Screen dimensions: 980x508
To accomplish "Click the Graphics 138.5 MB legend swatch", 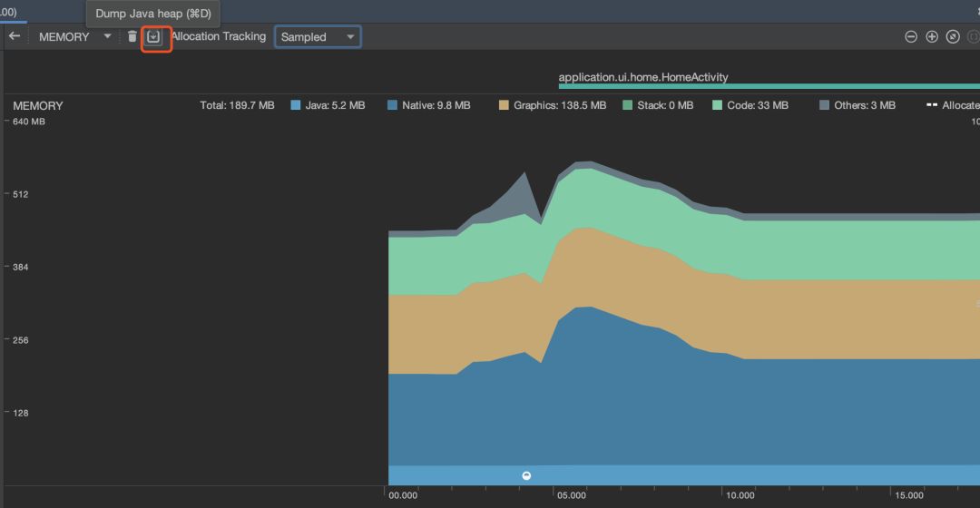I will (x=504, y=105).
